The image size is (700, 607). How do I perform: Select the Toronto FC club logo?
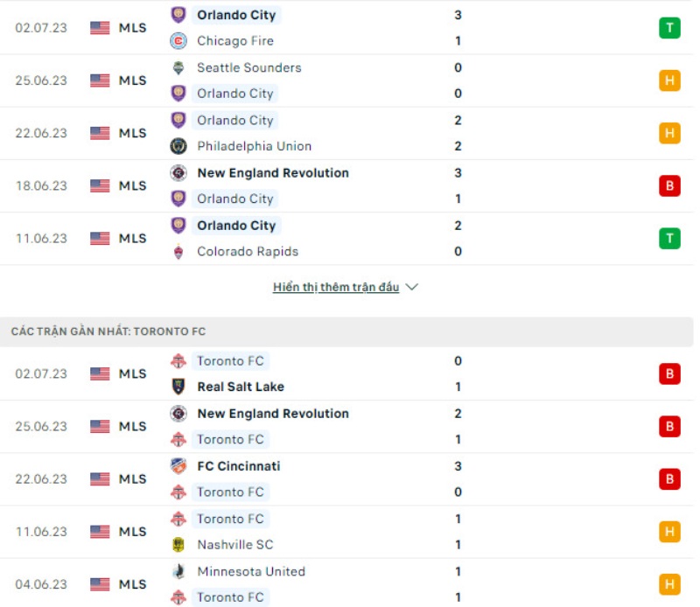177,360
